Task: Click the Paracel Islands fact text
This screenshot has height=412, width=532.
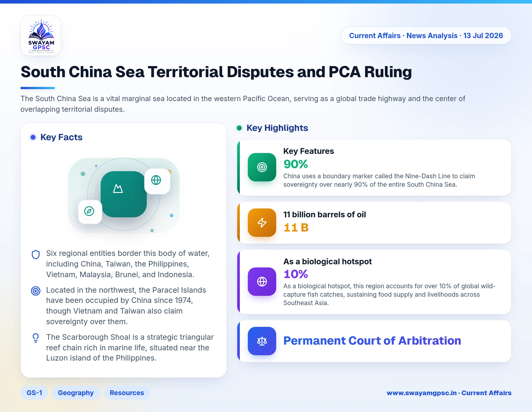Action: pyautogui.click(x=126, y=306)
